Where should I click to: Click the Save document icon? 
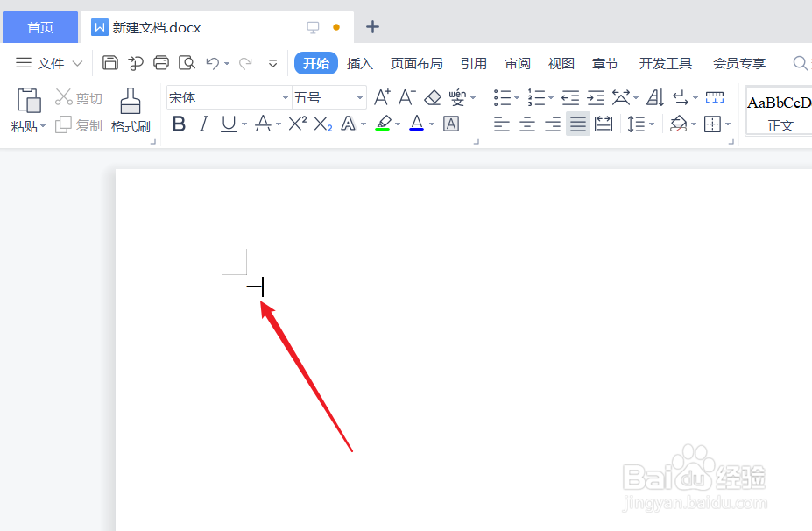point(109,63)
